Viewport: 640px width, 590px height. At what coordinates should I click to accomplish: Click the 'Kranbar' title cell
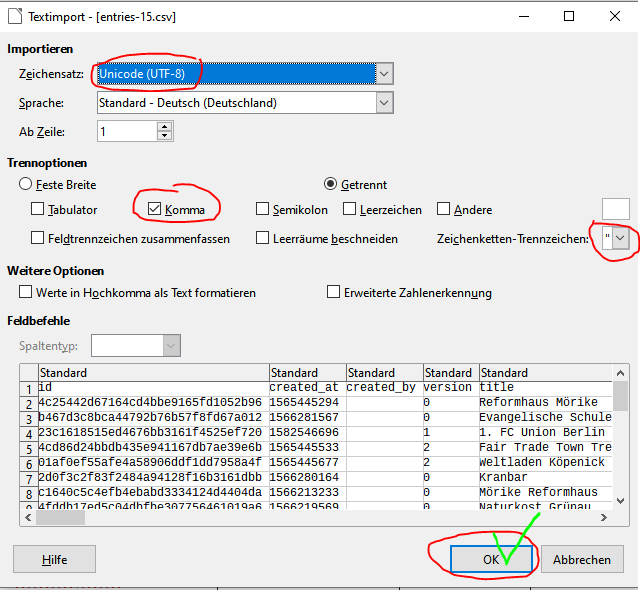click(546, 478)
